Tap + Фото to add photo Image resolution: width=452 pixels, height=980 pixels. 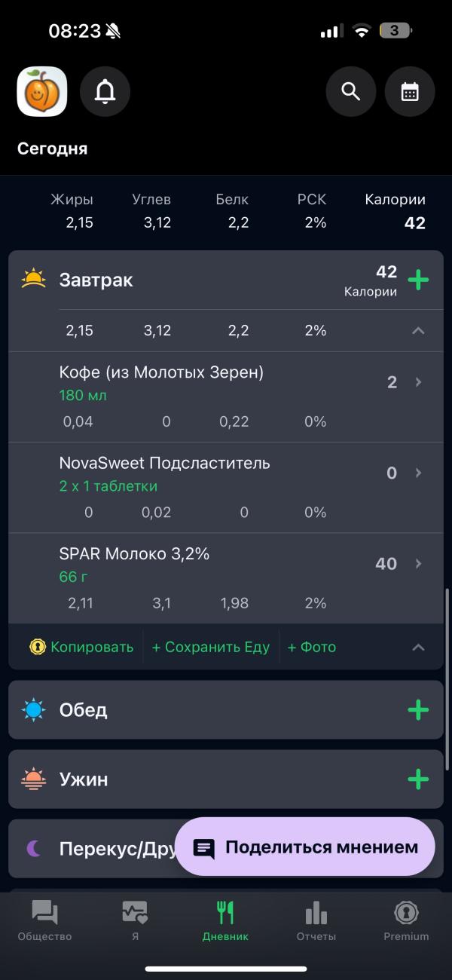click(x=312, y=647)
